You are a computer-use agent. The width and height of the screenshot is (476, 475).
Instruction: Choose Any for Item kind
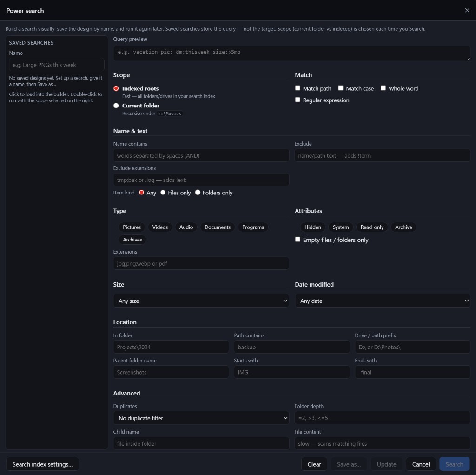coord(141,192)
